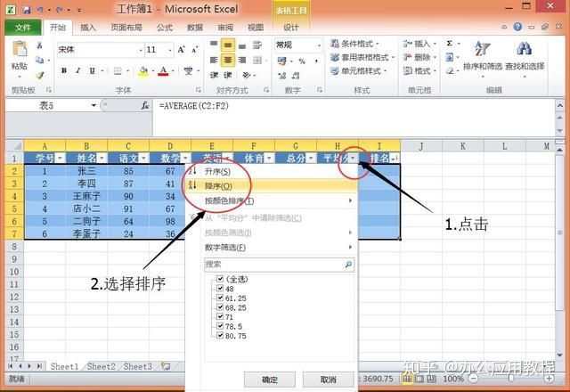The height and width of the screenshot is (392, 570).
Task: Open Sort and Filter (排序和筛选)
Action: [x=483, y=58]
